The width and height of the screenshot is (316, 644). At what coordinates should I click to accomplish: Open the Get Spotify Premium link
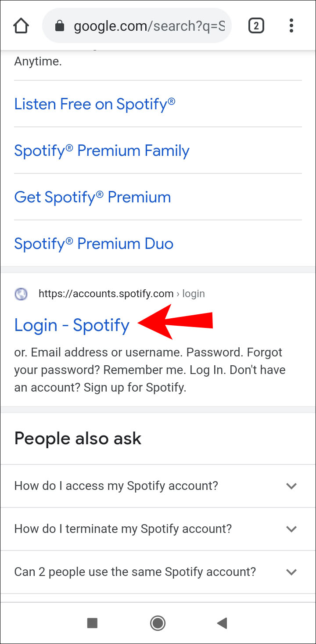click(93, 197)
